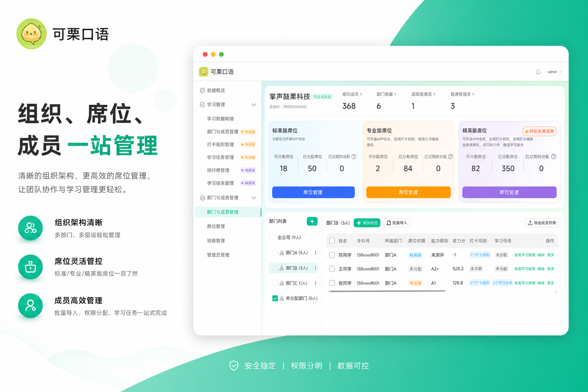588x392 pixels.
Task: Click help icon in 标准版席位 已过期的分配
Action: [354, 157]
